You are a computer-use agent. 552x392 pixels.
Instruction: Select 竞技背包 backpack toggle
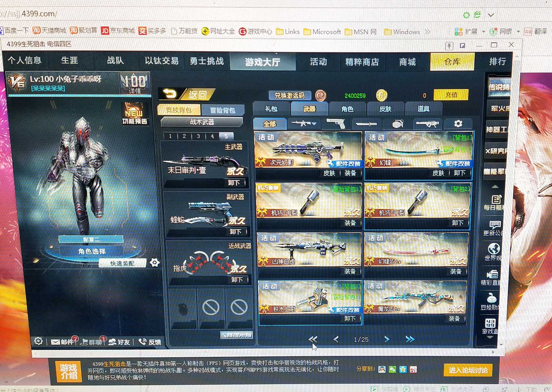click(179, 110)
